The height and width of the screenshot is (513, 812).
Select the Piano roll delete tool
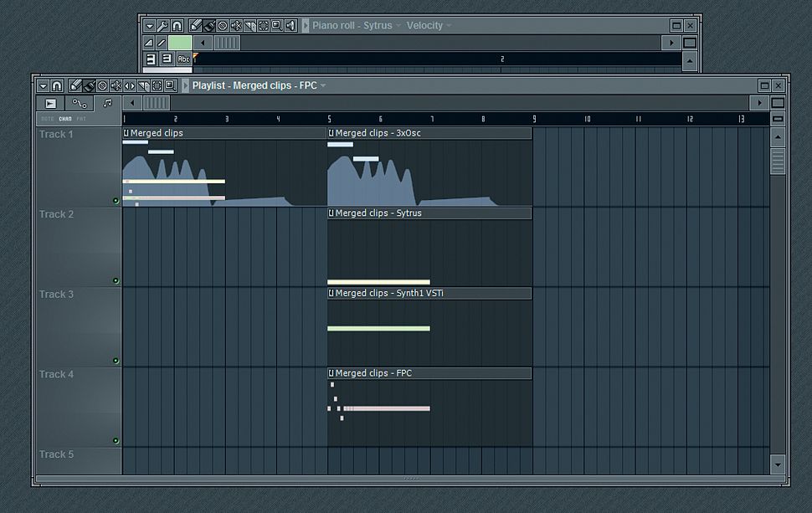(x=223, y=25)
